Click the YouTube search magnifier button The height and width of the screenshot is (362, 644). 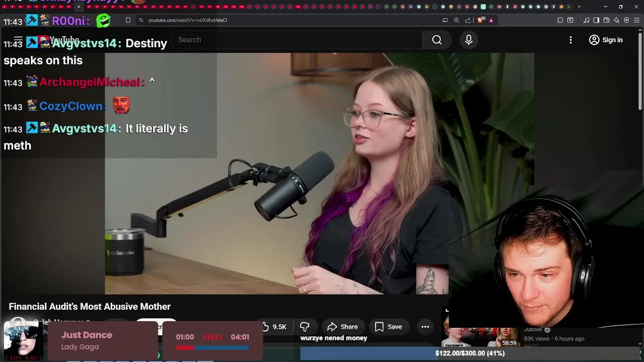pyautogui.click(x=437, y=40)
